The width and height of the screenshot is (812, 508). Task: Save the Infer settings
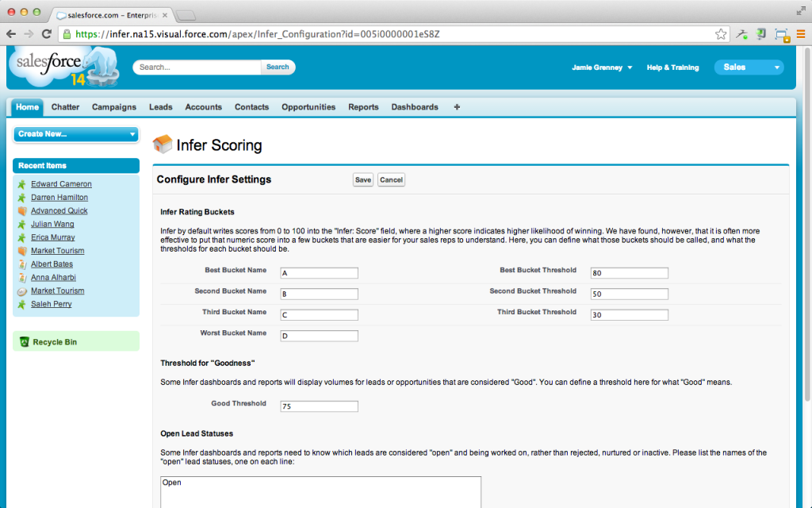(363, 180)
